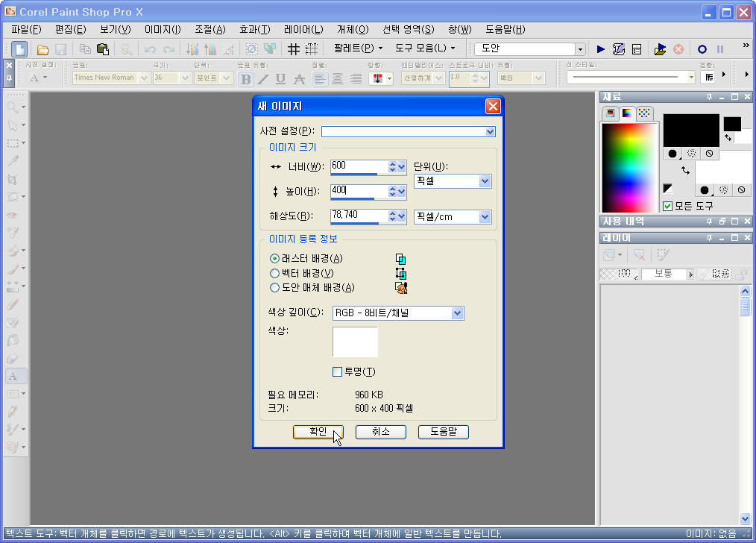This screenshot has width=756, height=543.
Task: Click the art media background icon
Action: pyautogui.click(x=401, y=288)
